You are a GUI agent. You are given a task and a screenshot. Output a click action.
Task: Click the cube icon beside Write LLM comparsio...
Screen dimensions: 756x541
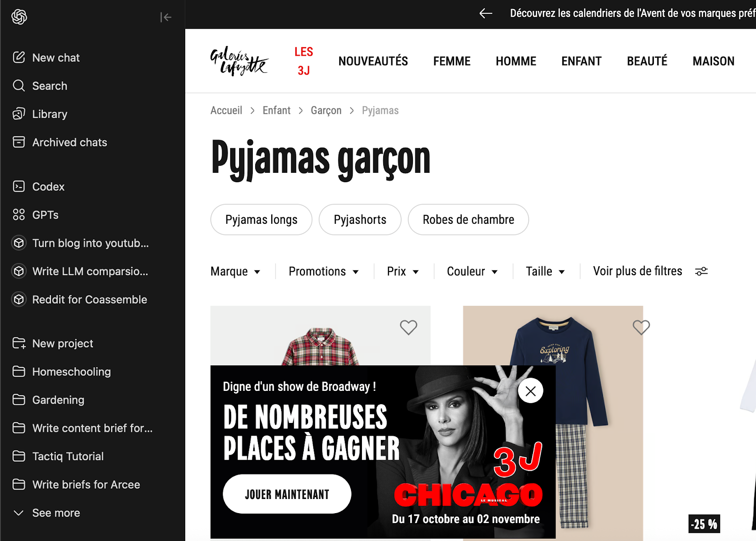[19, 271]
